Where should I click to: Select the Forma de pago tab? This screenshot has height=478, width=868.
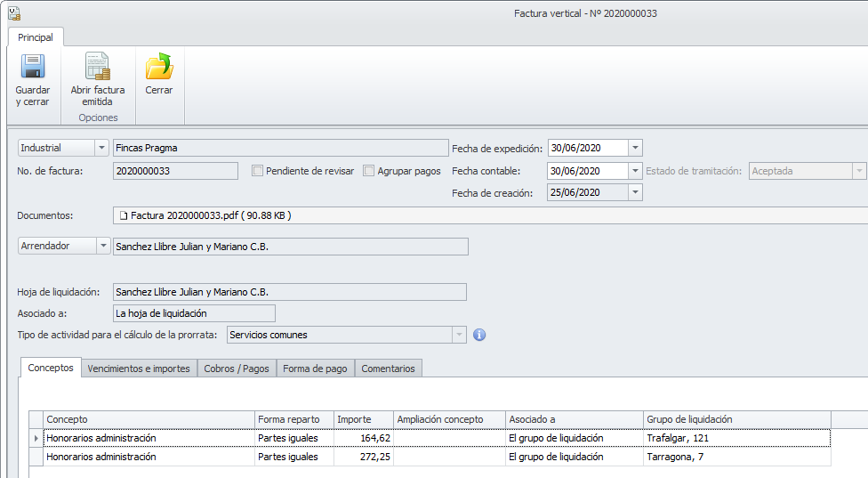point(315,369)
